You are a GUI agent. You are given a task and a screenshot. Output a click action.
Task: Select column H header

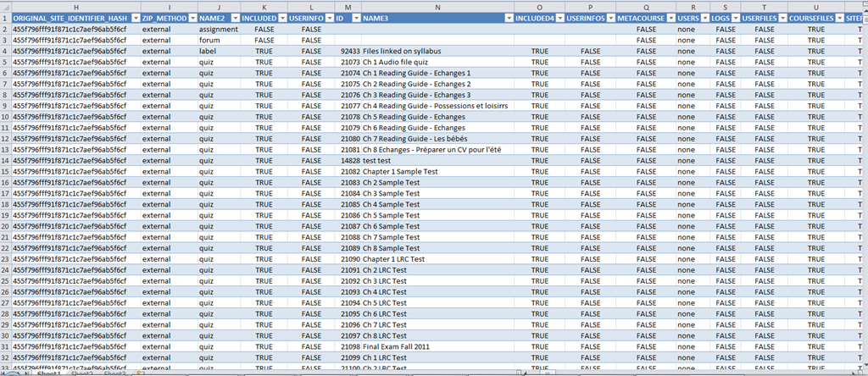tap(76, 7)
